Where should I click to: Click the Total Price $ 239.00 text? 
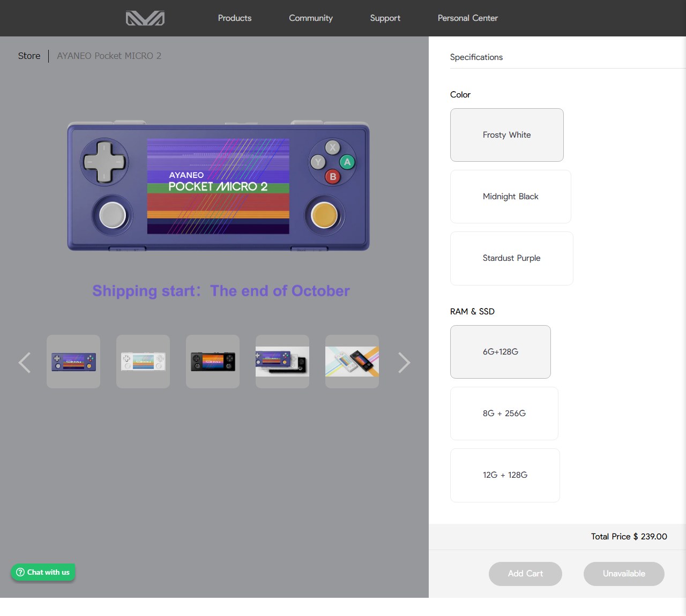(x=629, y=537)
